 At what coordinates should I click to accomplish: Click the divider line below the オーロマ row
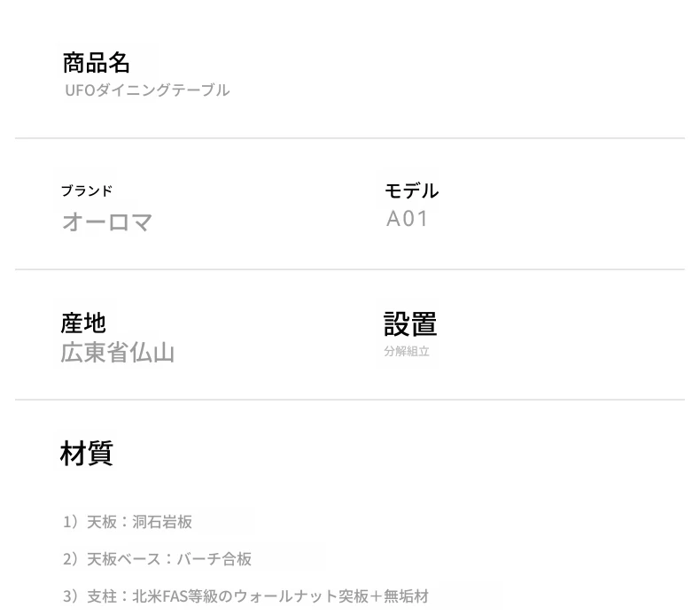[349, 269]
